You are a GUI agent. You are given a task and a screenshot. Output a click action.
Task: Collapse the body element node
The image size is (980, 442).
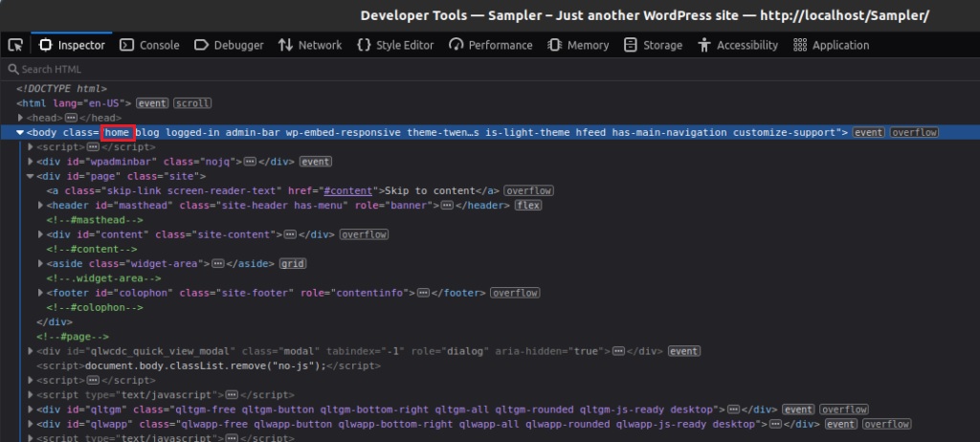tap(20, 133)
